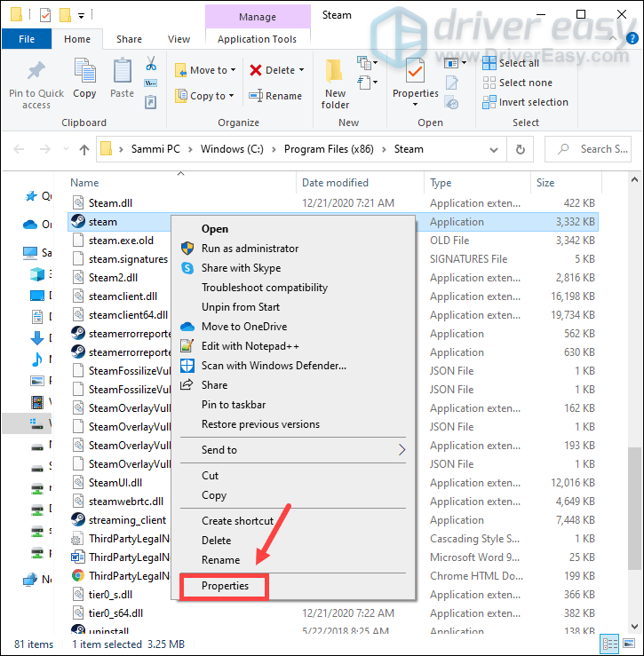Image resolution: width=644 pixels, height=656 pixels.
Task: Click steam application icon in file list
Action: [78, 221]
